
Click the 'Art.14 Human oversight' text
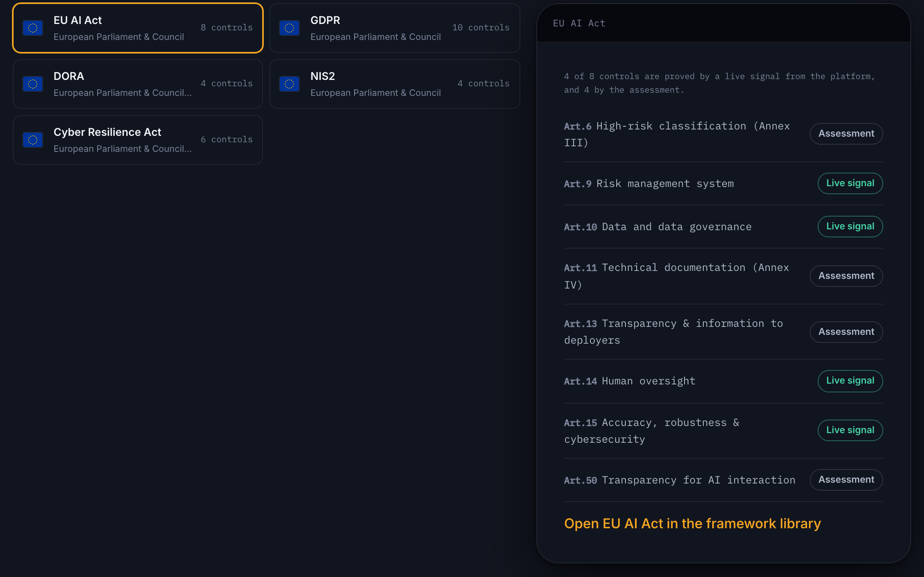(629, 381)
